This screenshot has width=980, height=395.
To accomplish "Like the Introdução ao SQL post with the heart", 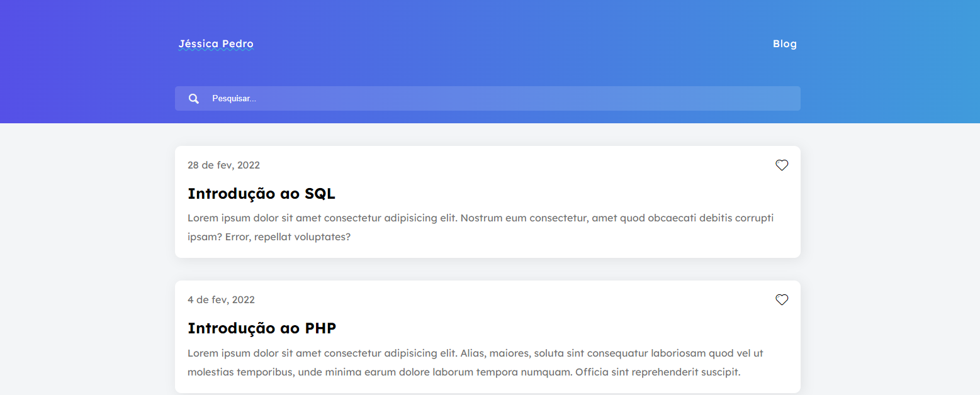I will pos(782,165).
